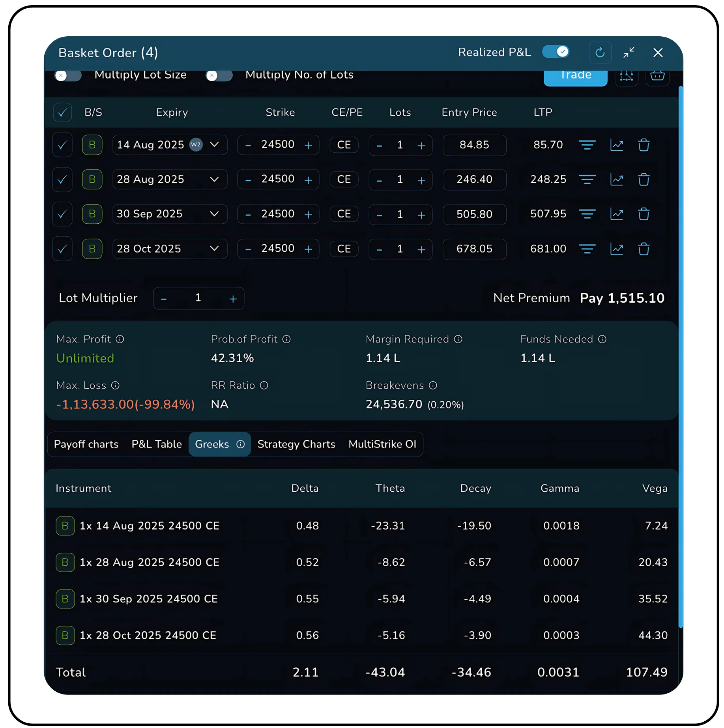Image resolution: width=724 pixels, height=728 pixels.
Task: Open the MultiStrike OI tab
Action: click(x=382, y=444)
